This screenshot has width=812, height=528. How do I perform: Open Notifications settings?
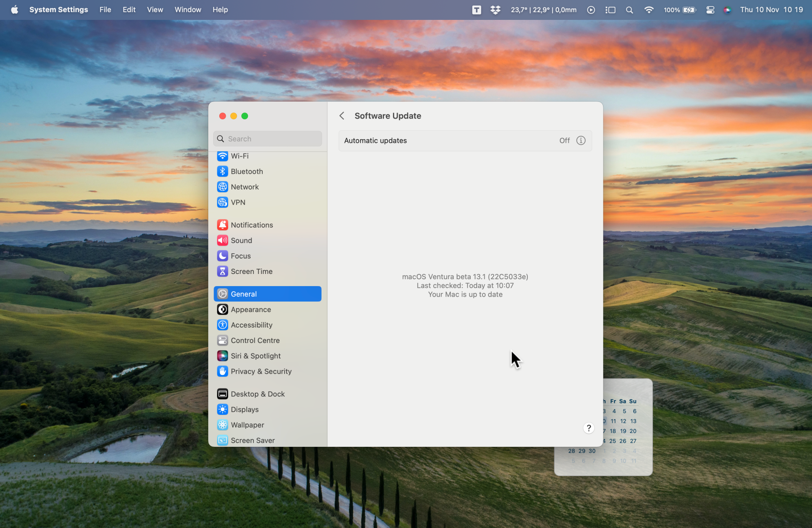[x=268, y=225]
